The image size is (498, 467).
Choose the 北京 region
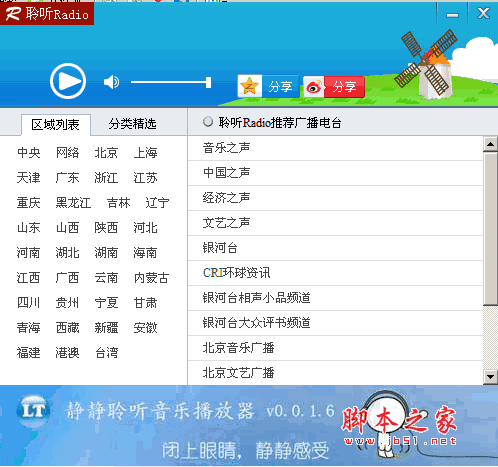pyautogui.click(x=106, y=153)
